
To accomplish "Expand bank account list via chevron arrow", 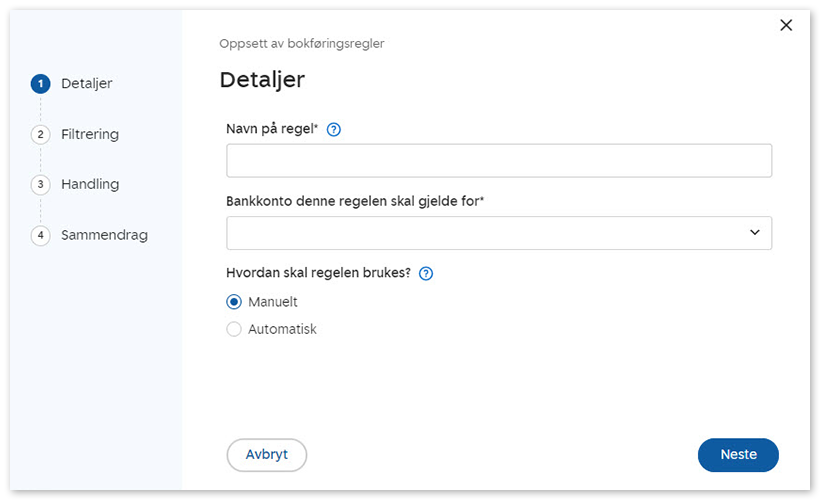I will [754, 233].
